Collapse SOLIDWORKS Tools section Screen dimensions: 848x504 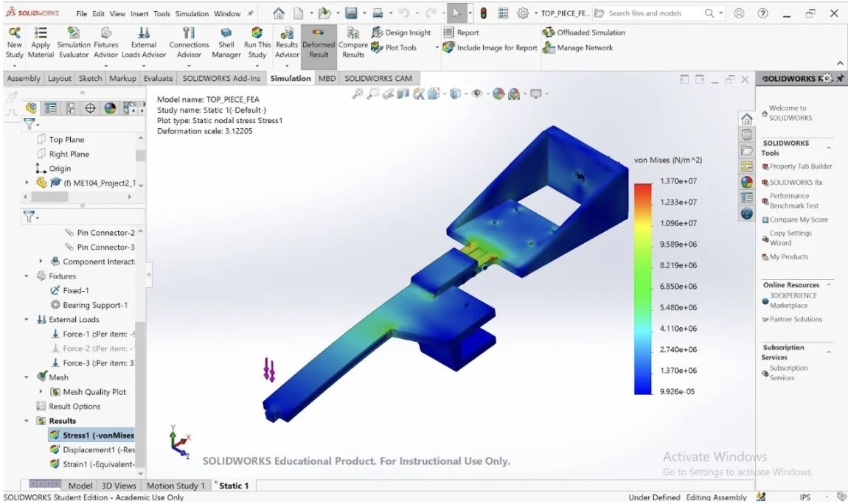pos(829,147)
